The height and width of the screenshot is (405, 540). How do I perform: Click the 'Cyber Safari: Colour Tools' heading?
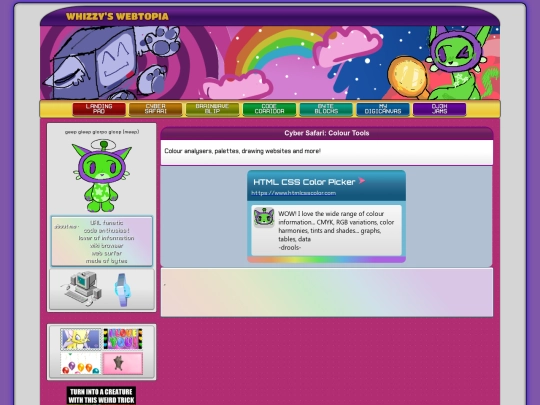(326, 133)
